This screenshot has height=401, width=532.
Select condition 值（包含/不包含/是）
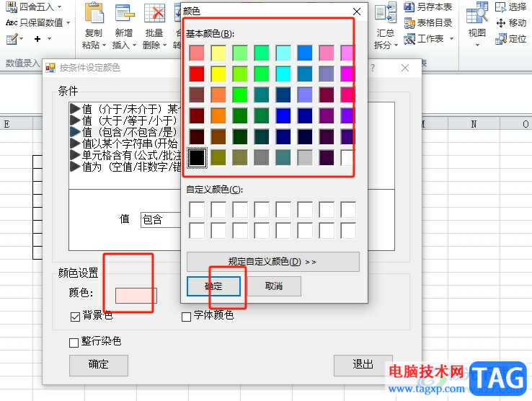125,132
